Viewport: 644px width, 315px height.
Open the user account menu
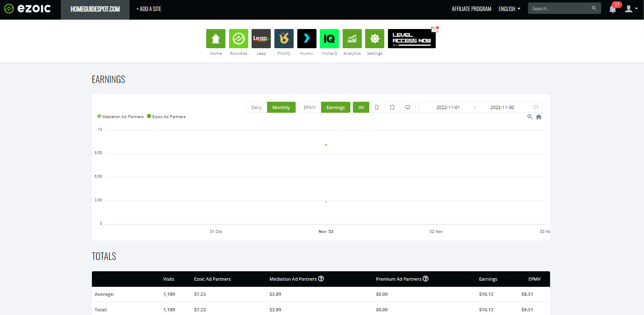click(631, 9)
